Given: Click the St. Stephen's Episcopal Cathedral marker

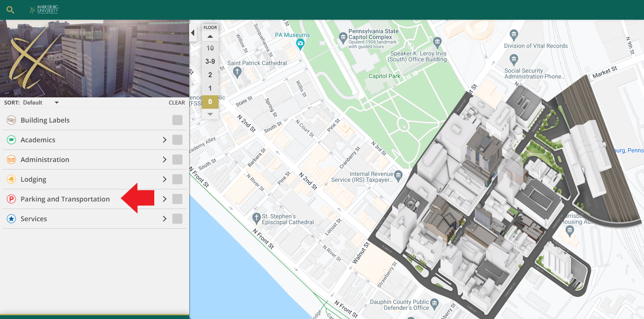Looking at the screenshot, I should point(256,218).
